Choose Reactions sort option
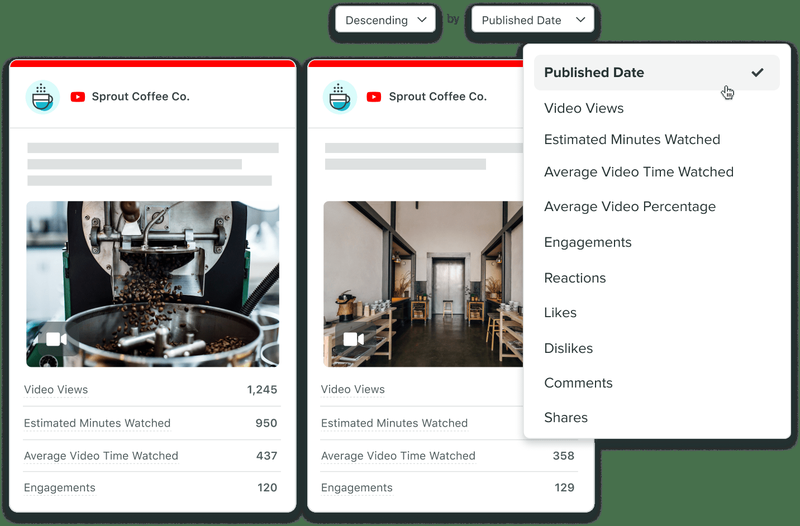The height and width of the screenshot is (526, 800). coord(575,278)
